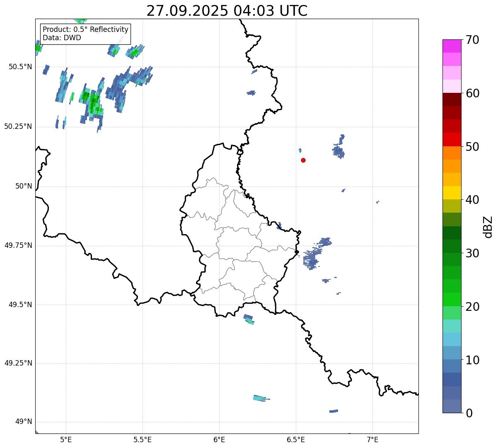Viewport: 498px width, 448px height.
Task: Click the 49.25°N latitude label
Action: [18, 363]
